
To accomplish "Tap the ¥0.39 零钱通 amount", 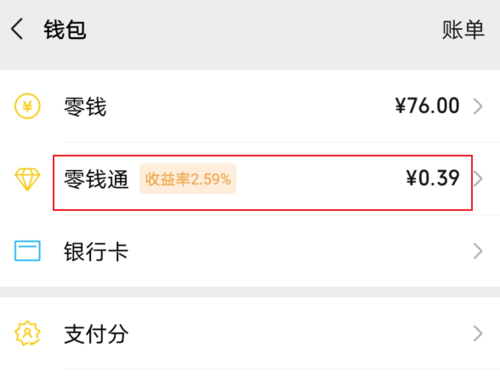I will [x=433, y=178].
